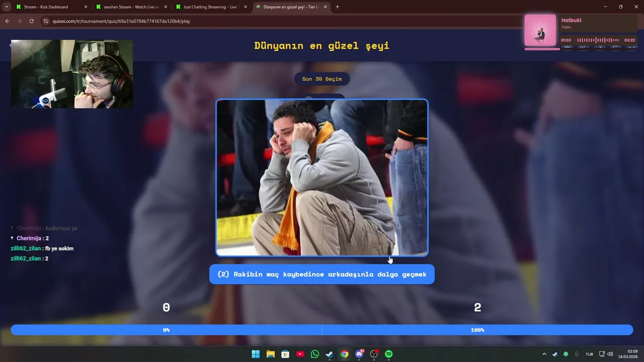Open a new browser tab
Viewport: 644px width, 362px height.
tap(337, 7)
